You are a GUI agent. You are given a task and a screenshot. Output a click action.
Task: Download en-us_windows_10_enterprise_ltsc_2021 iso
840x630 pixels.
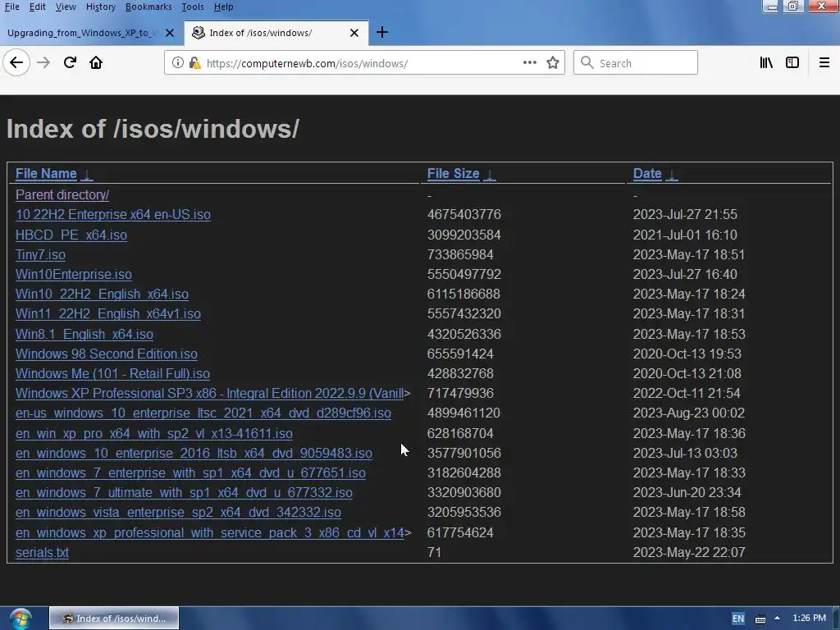click(x=203, y=413)
